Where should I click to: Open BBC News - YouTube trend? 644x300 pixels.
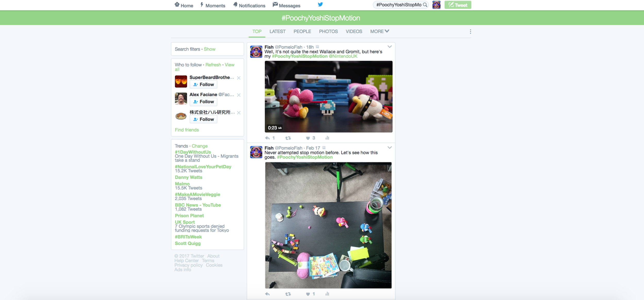(198, 205)
